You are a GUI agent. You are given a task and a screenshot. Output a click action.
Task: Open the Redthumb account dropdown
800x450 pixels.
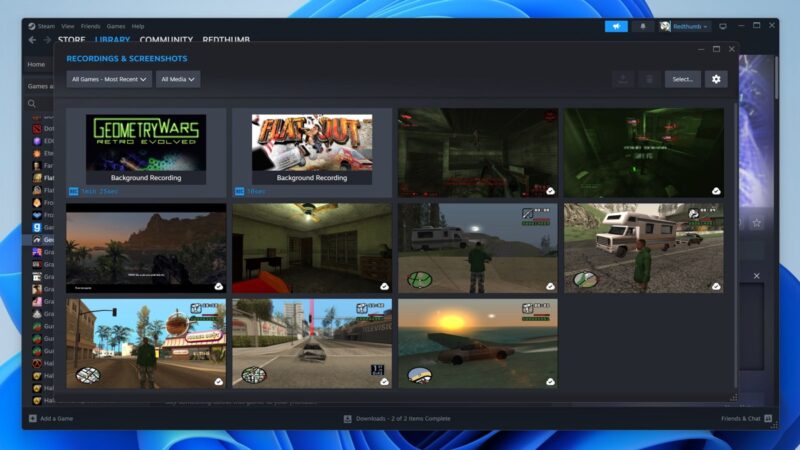684,26
